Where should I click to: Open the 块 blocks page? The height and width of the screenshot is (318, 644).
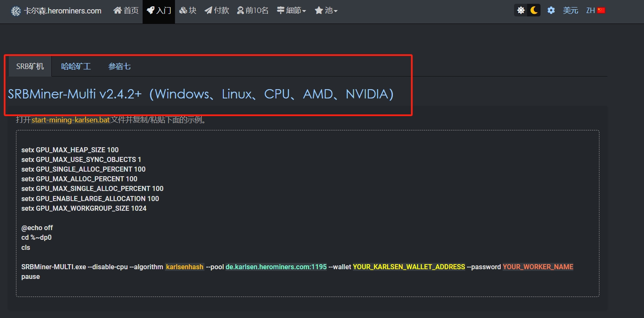(188, 11)
